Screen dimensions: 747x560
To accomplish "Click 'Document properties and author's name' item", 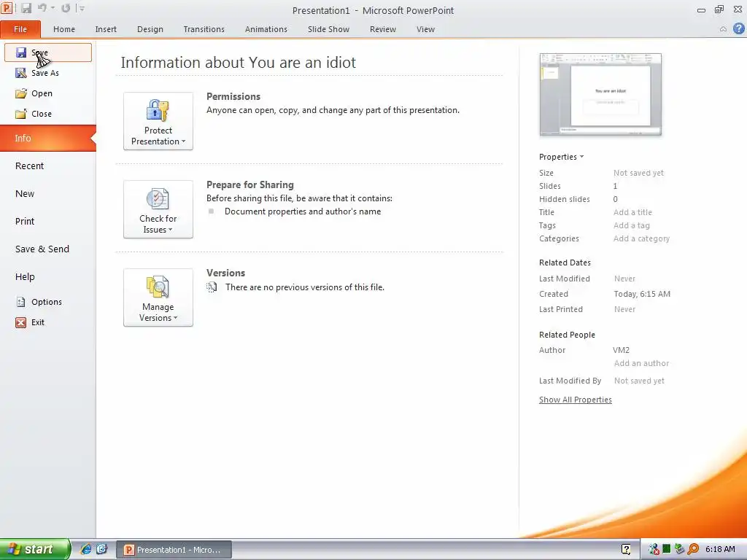I will click(x=303, y=211).
